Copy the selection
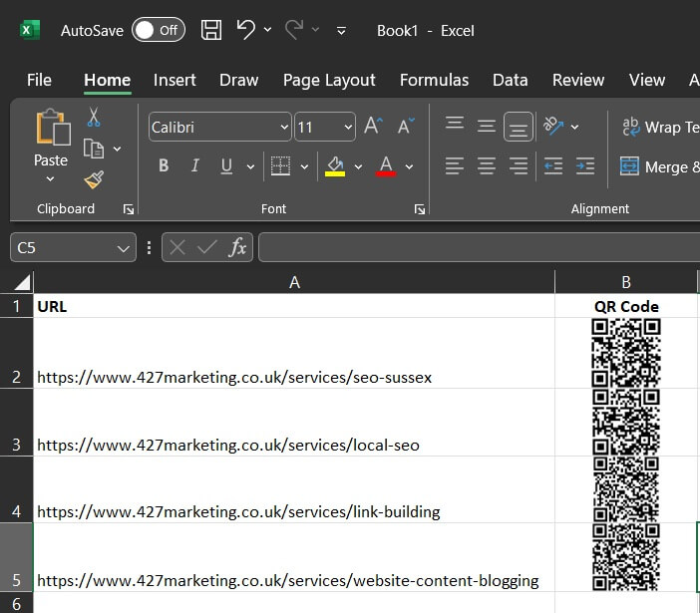This screenshot has width=700, height=613. coord(94,149)
